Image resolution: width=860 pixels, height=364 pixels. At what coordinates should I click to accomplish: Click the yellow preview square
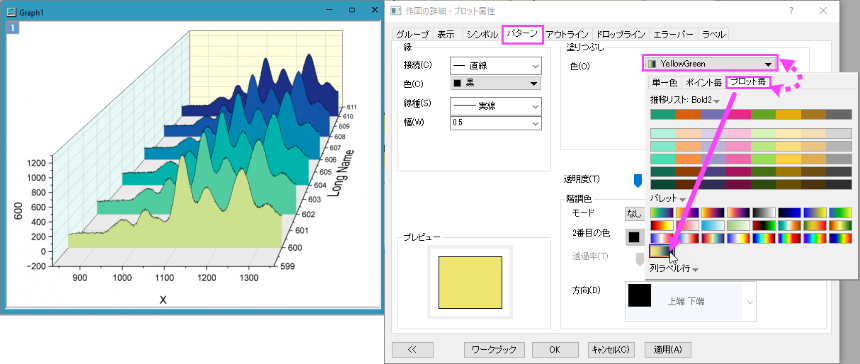click(470, 282)
